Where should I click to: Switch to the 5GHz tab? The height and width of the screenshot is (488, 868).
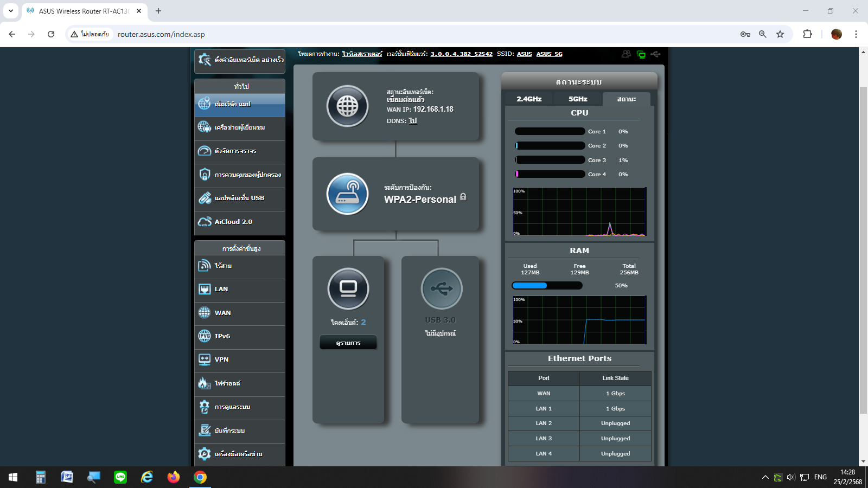pos(578,99)
